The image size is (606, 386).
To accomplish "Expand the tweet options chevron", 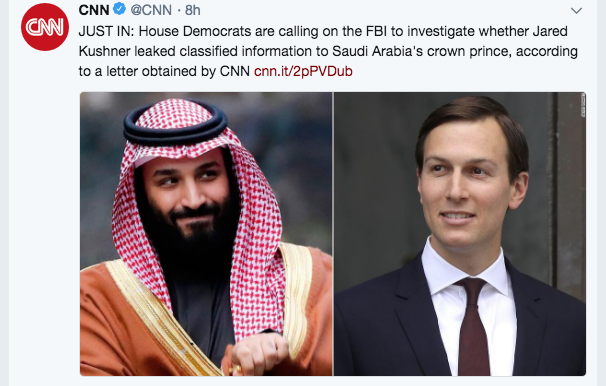I will pos(576,10).
